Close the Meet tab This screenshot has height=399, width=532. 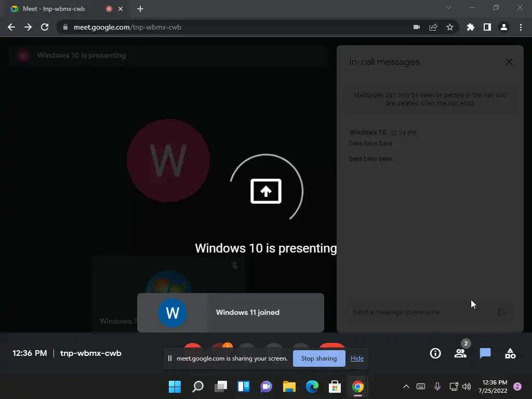[121, 9]
